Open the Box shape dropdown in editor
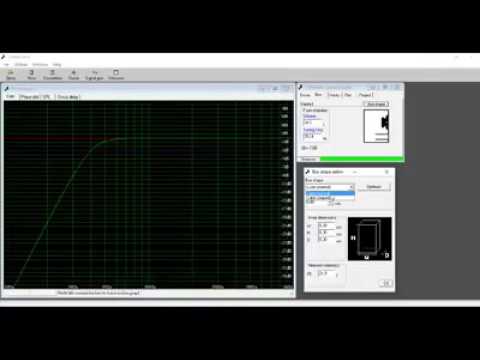The width and height of the screenshot is (480, 360). coord(330,187)
